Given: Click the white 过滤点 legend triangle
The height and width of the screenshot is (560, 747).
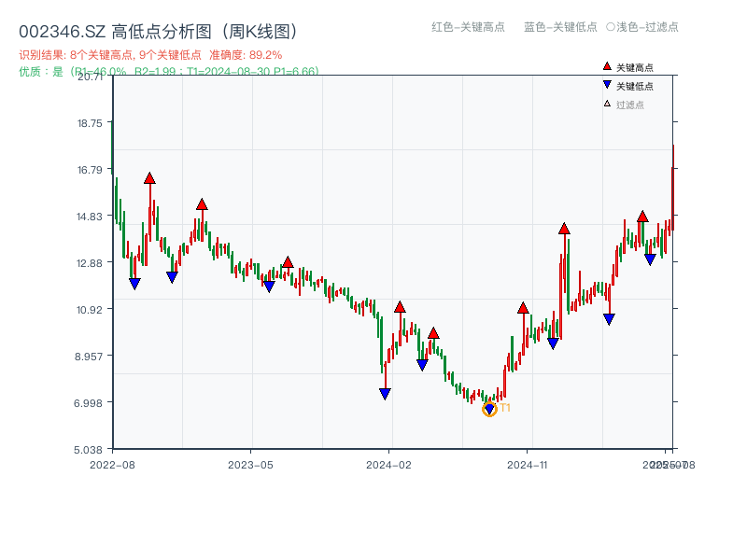Looking at the screenshot, I should coord(607,104).
